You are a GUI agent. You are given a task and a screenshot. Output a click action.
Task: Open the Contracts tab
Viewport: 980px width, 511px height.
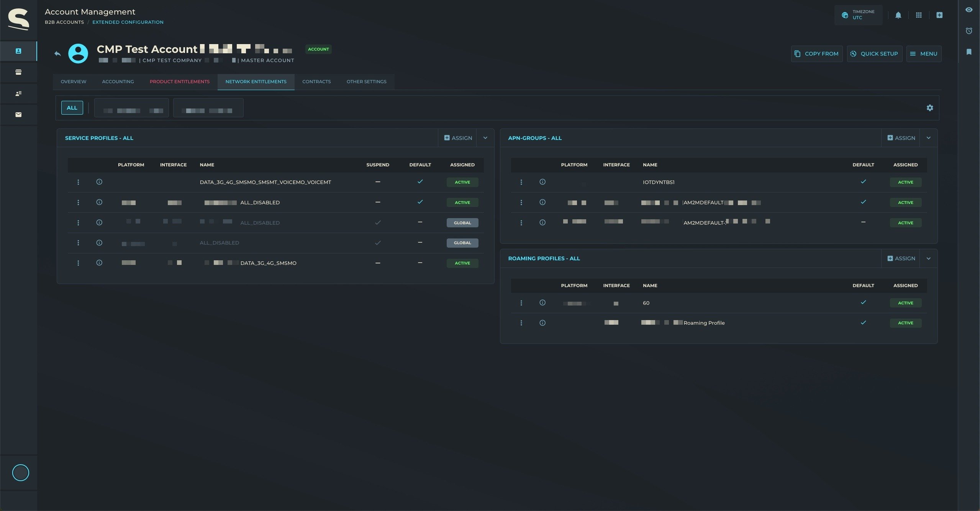point(316,82)
